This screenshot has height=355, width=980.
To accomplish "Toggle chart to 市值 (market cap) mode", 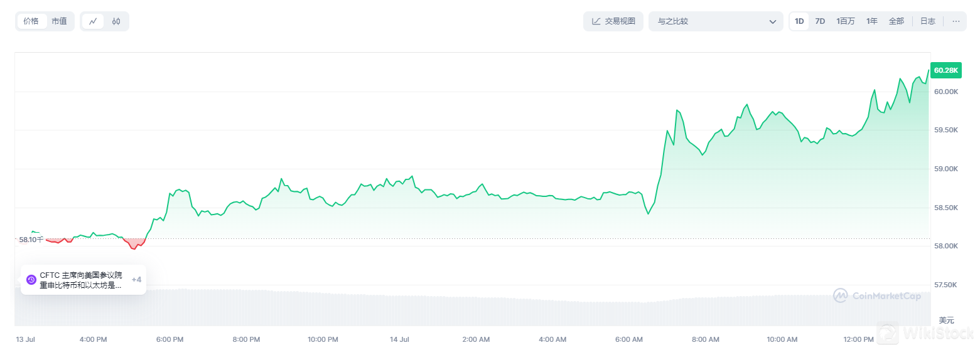I will [59, 21].
